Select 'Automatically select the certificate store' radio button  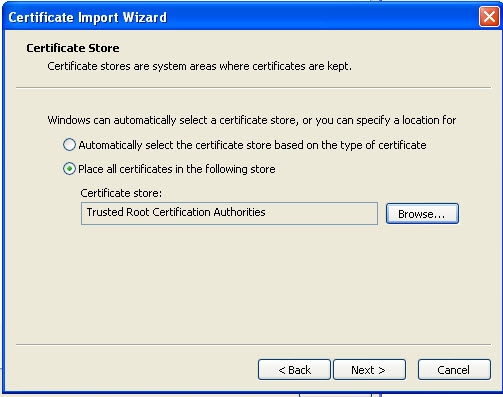69,145
